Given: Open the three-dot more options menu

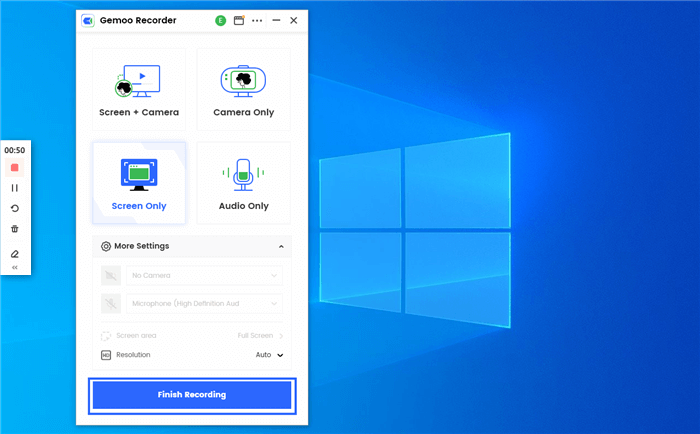Looking at the screenshot, I should 258,20.
